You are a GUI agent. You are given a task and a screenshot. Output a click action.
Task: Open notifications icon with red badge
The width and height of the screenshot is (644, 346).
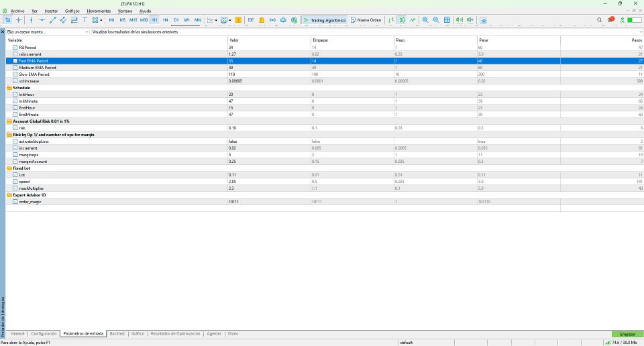click(610, 19)
